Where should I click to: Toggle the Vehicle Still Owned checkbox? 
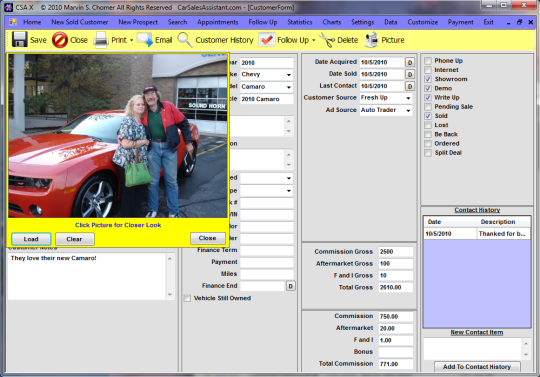(187, 298)
